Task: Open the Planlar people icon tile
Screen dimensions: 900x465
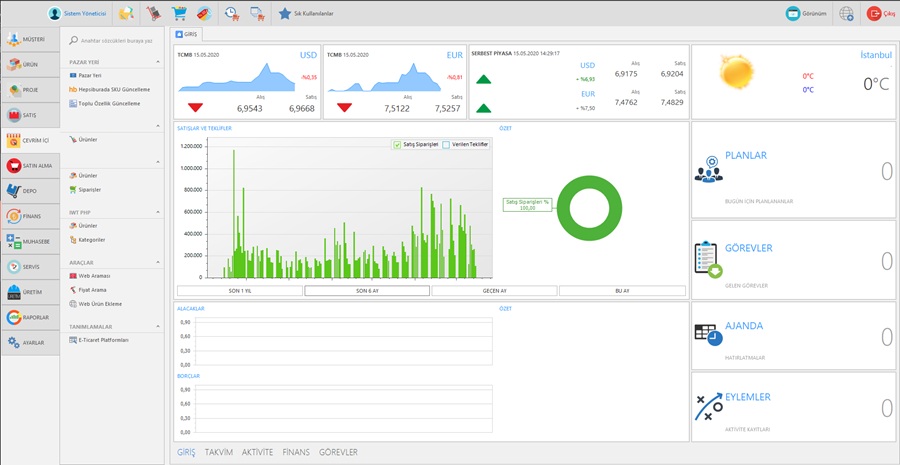Action: point(708,172)
